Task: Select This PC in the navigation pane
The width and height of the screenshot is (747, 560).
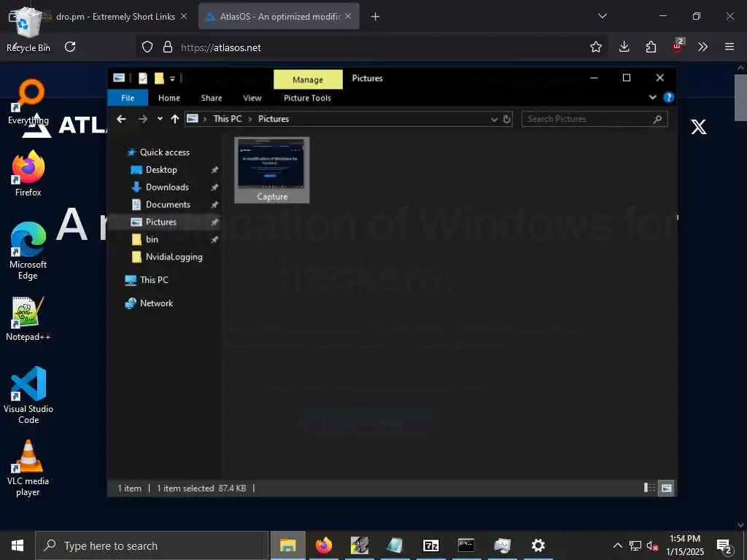Action: point(154,280)
